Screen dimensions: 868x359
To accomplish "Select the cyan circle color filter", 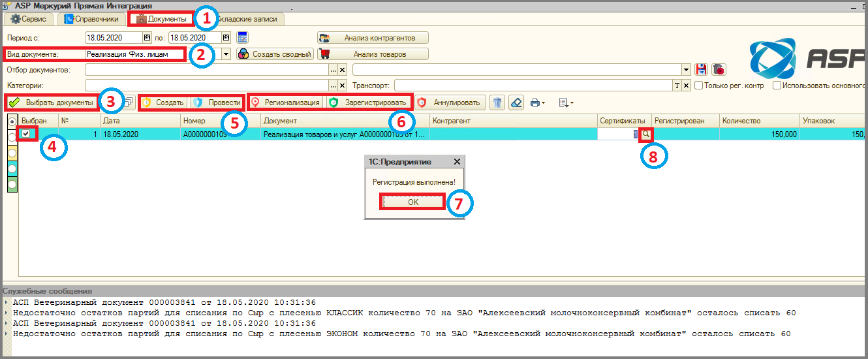I will pyautogui.click(x=12, y=168).
